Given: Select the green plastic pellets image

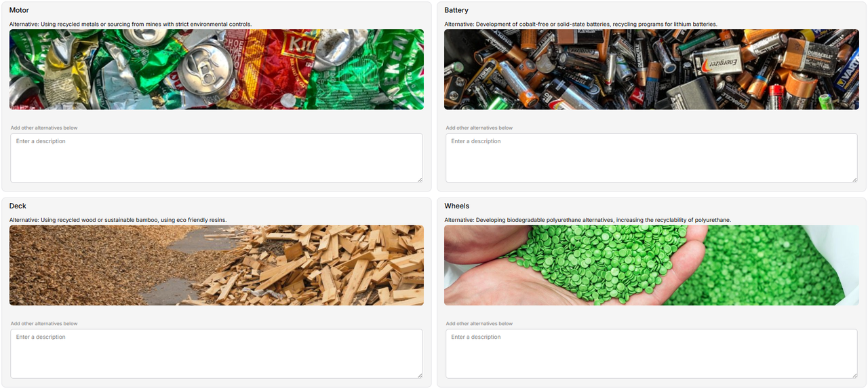Looking at the screenshot, I should point(652,265).
